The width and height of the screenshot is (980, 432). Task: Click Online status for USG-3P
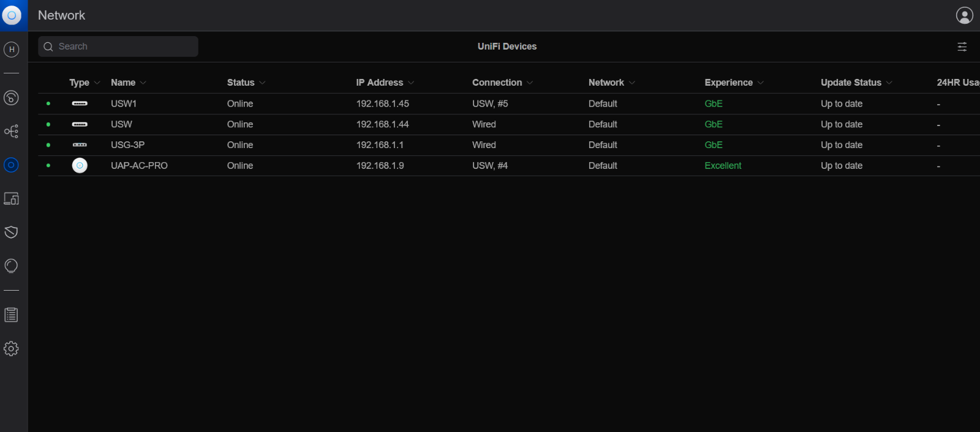coord(240,145)
